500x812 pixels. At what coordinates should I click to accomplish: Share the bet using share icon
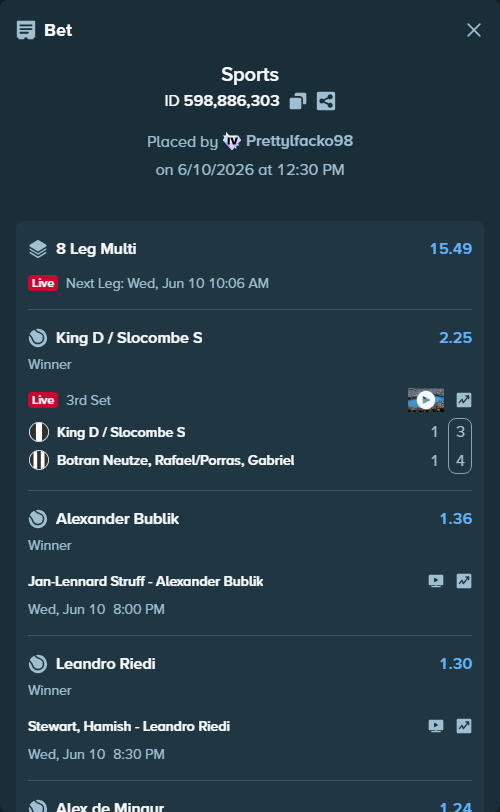[x=326, y=101]
